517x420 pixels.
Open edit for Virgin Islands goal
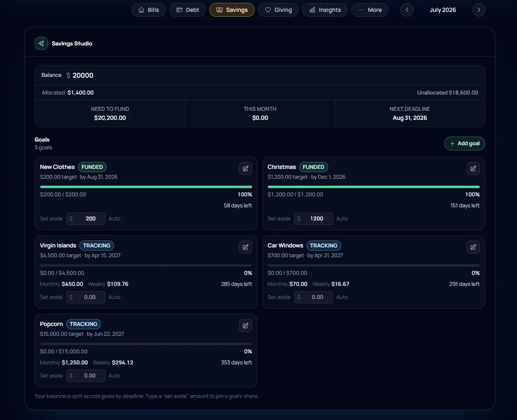tap(246, 247)
